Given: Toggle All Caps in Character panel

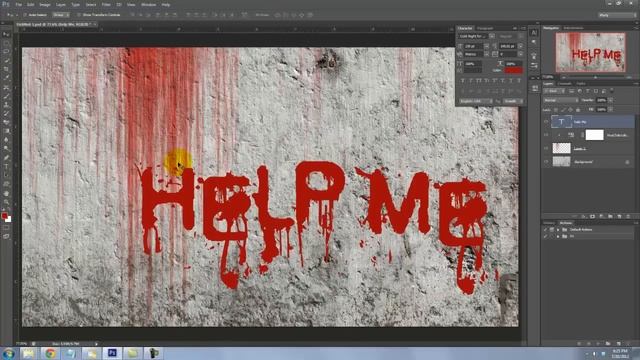Looking at the screenshot, I should pos(478,81).
